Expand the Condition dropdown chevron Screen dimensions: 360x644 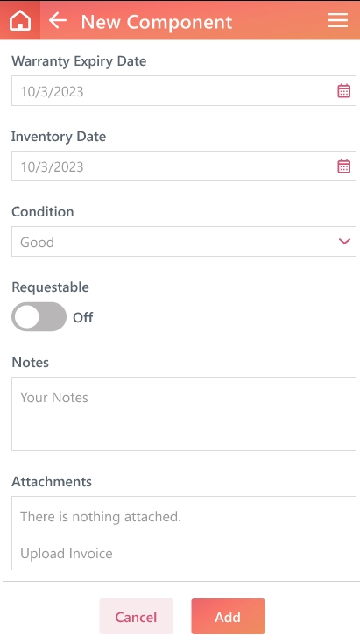[x=344, y=242]
